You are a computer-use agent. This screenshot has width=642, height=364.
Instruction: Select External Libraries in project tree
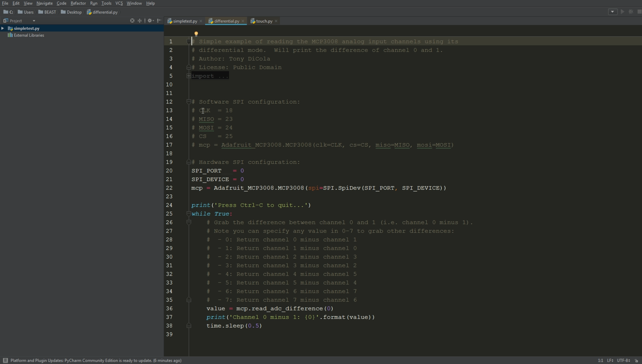[29, 35]
